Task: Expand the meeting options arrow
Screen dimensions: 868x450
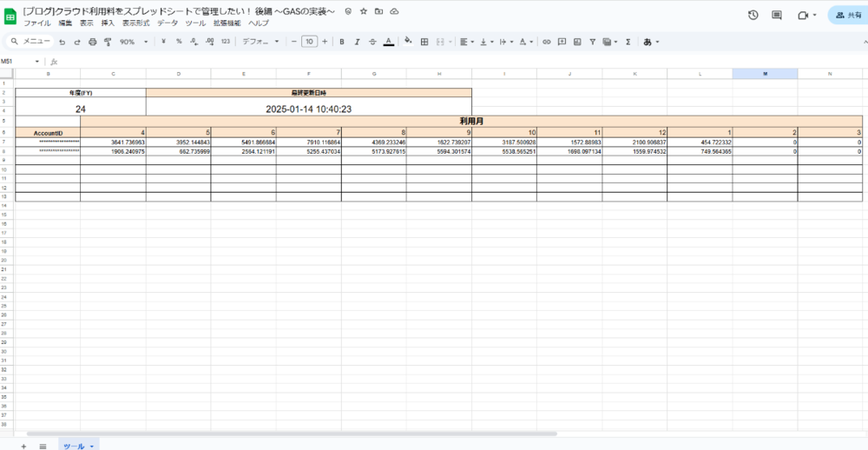Action: coord(814,16)
